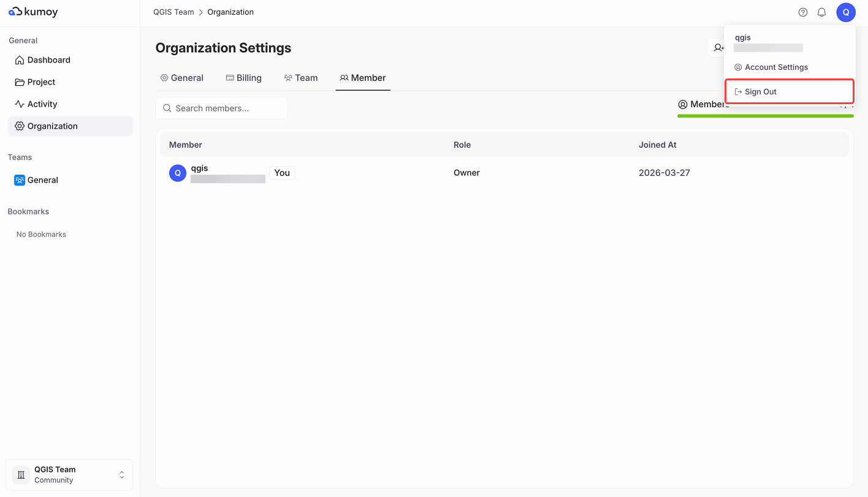The image size is (868, 497).
Task: Click the kumoy cloud logo
Action: 33,12
